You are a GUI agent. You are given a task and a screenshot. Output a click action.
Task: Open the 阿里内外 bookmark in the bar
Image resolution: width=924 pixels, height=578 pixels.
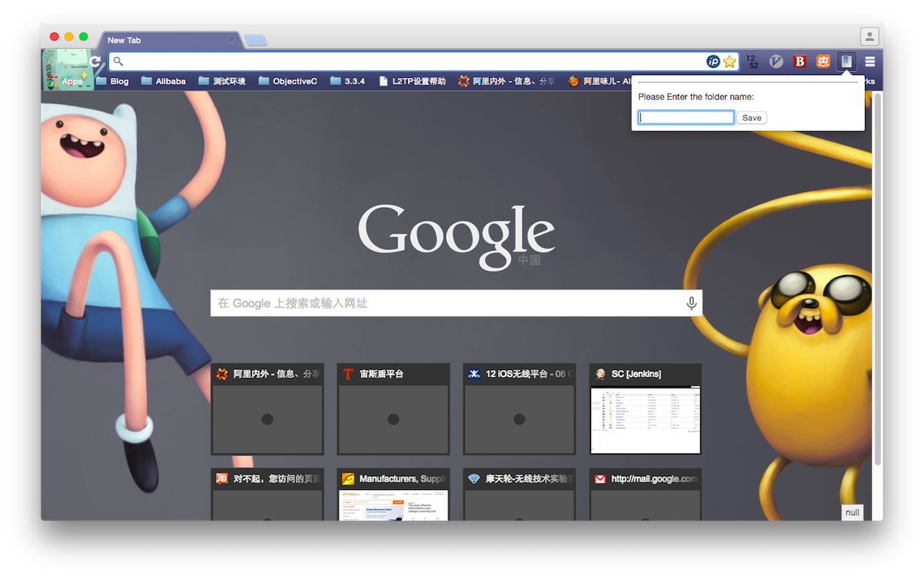point(507,82)
